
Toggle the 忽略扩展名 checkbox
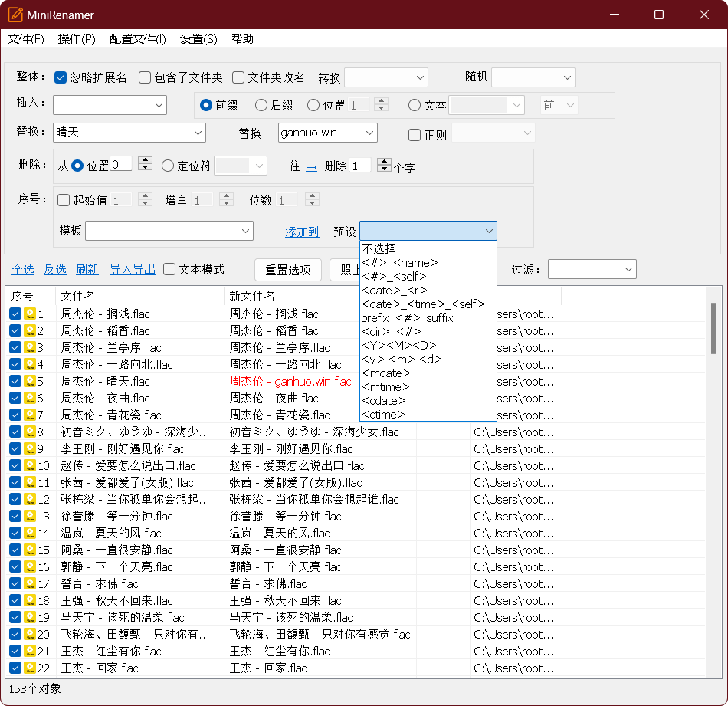click(x=61, y=77)
